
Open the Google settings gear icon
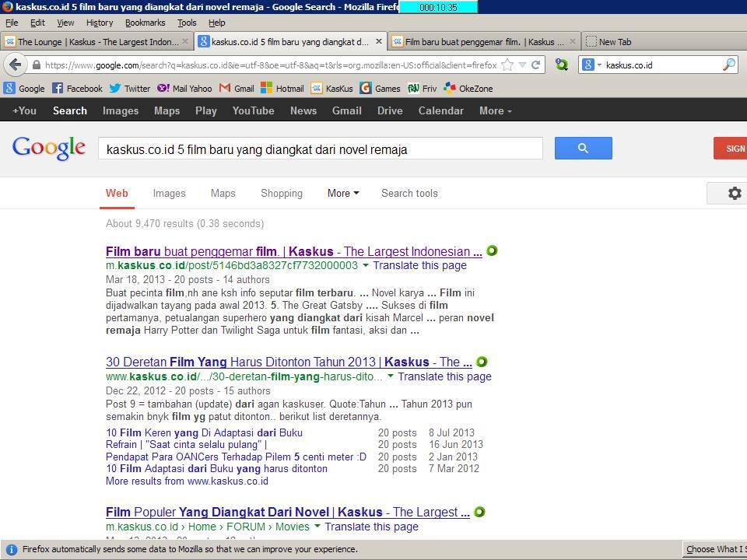tap(734, 193)
